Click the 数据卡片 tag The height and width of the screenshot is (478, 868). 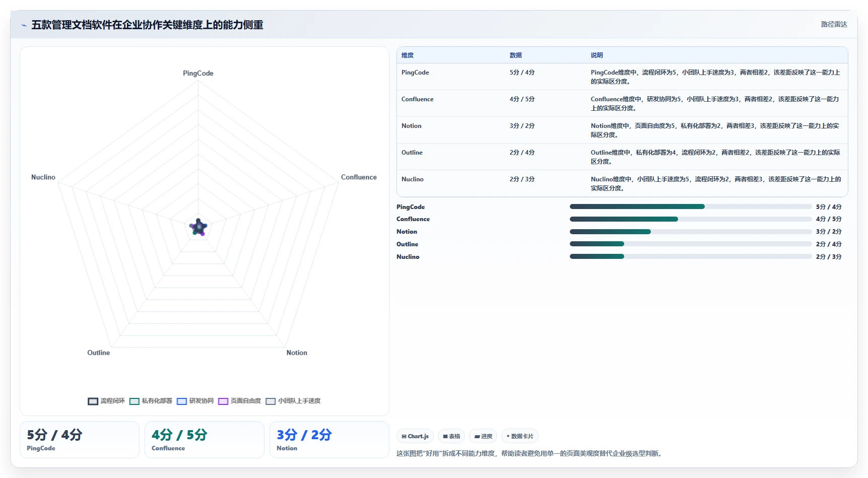tap(520, 436)
